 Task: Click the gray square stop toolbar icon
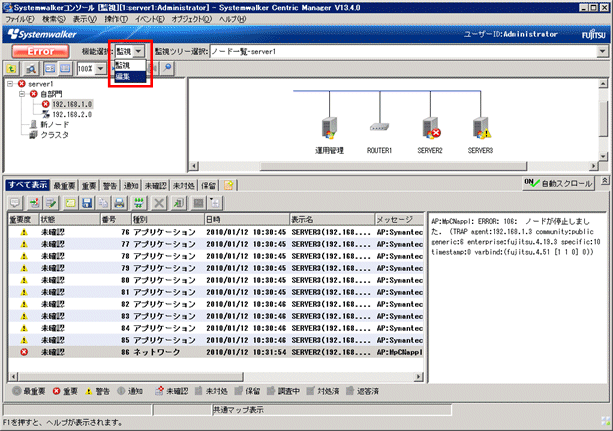click(x=199, y=203)
